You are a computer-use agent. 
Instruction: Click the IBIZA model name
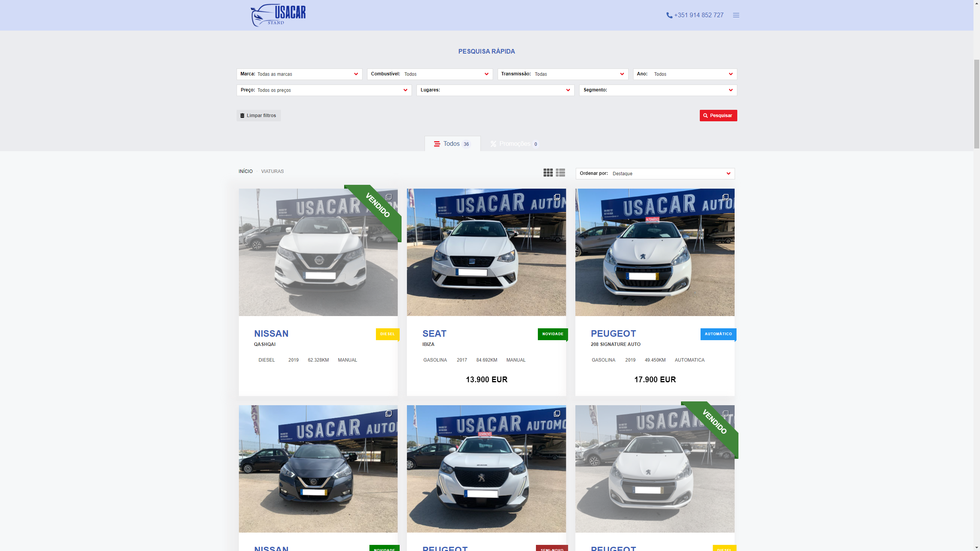pos(428,344)
